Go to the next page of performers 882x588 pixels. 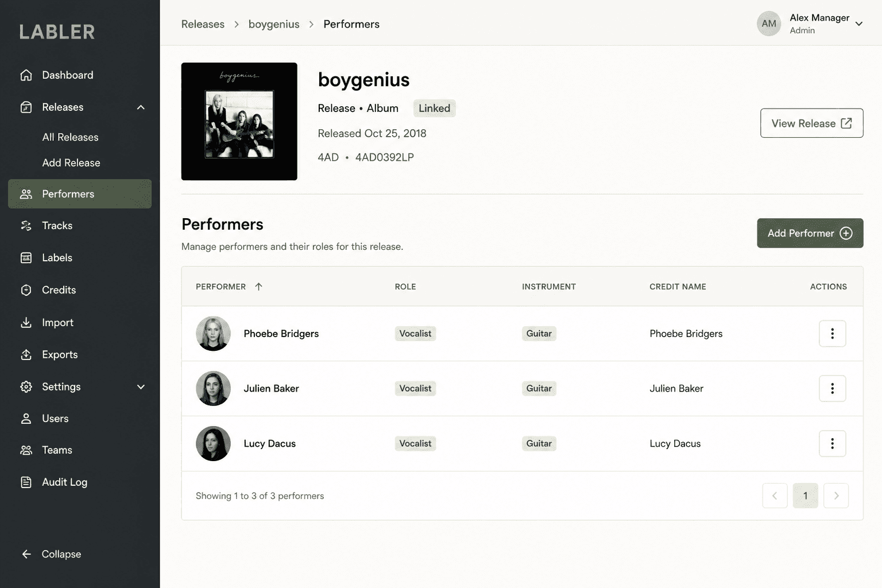pyautogui.click(x=836, y=496)
